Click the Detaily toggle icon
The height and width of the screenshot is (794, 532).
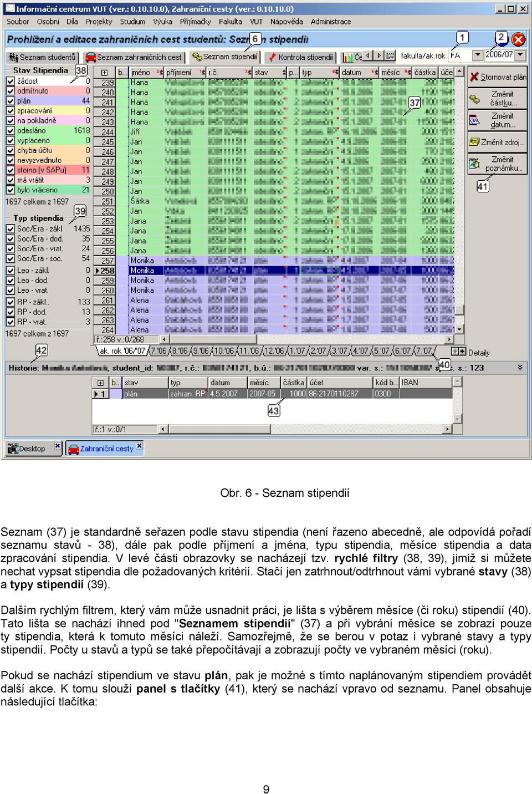click(x=458, y=352)
